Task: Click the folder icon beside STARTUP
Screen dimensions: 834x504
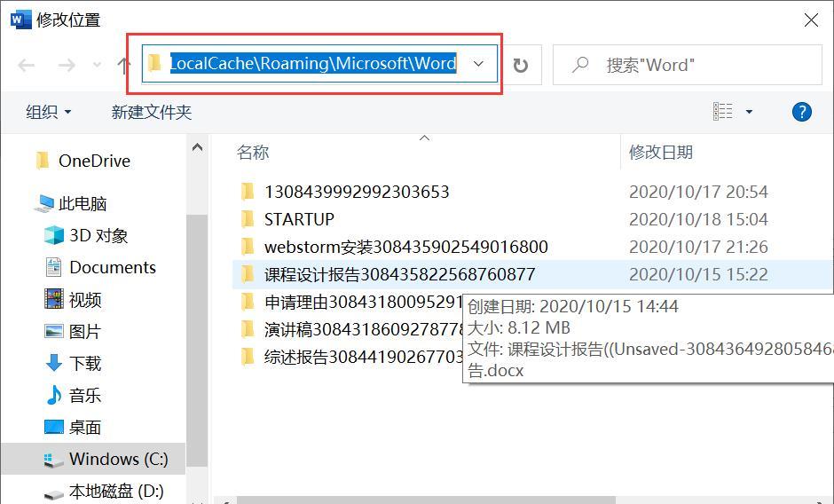Action: [248, 219]
